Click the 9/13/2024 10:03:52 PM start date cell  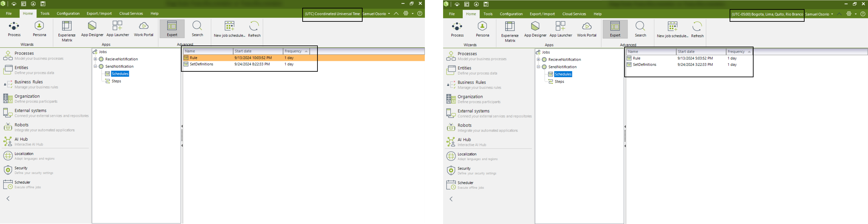click(x=253, y=58)
